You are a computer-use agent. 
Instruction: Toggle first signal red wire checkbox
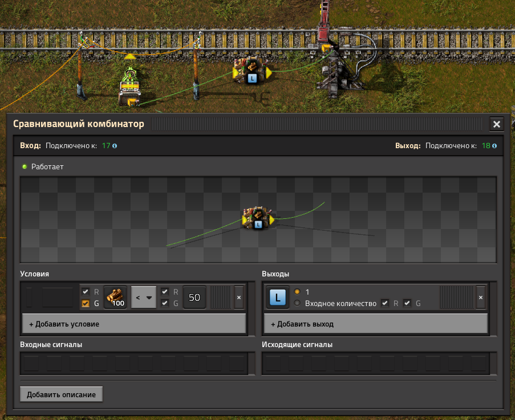pyautogui.click(x=86, y=291)
